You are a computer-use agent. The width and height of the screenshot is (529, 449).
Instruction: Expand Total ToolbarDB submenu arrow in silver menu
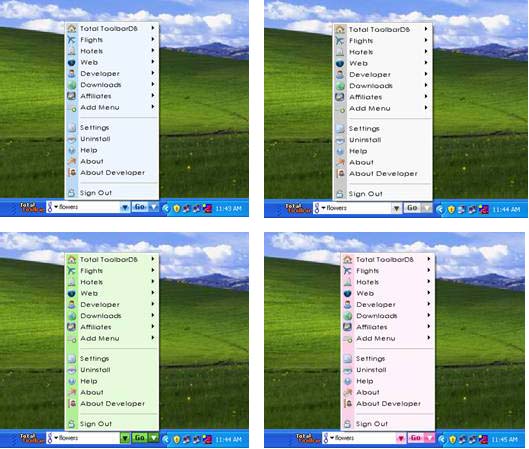pyautogui.click(x=426, y=29)
